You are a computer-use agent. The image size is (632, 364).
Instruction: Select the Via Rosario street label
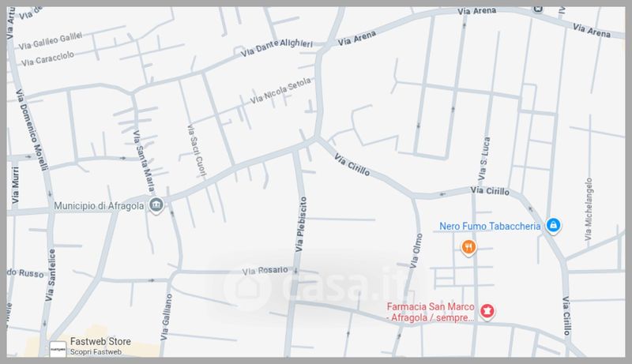point(265,271)
